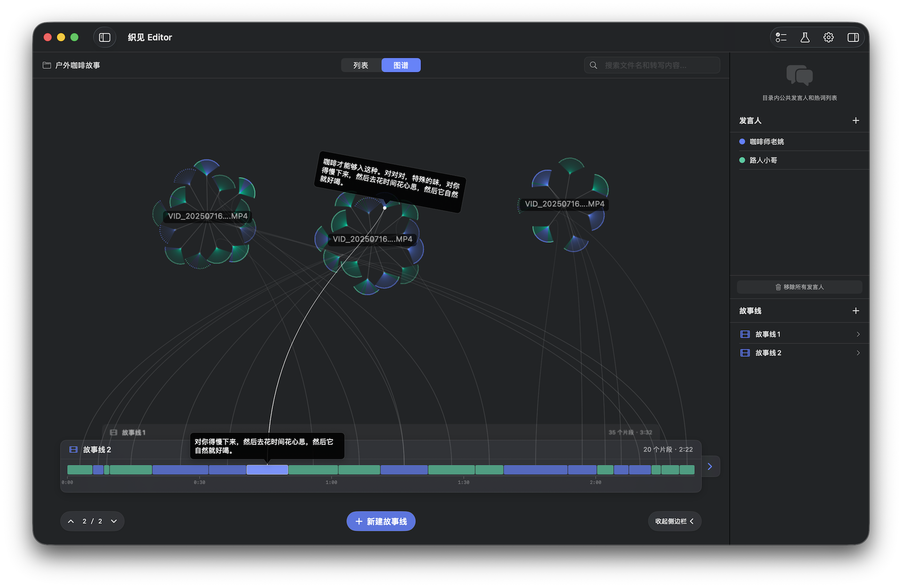Click 移除所有发言人 button
Viewport: 902px width, 588px height.
point(799,287)
